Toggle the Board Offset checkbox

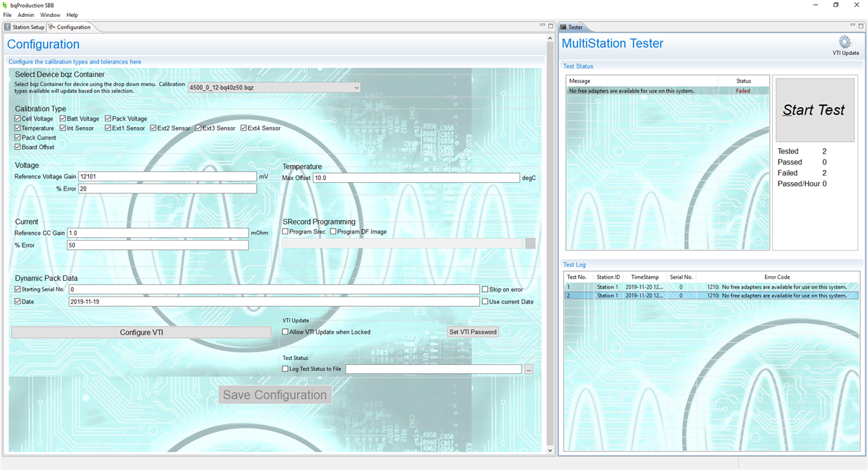pyautogui.click(x=18, y=147)
